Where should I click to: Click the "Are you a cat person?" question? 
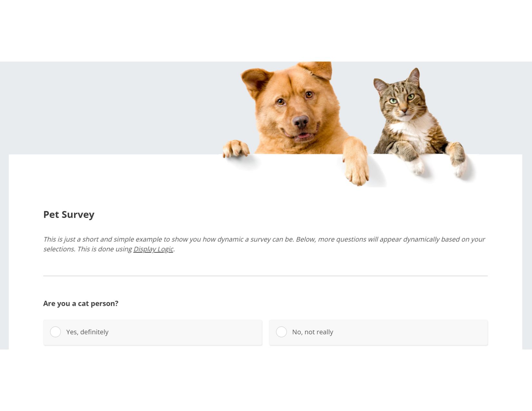[x=81, y=303]
